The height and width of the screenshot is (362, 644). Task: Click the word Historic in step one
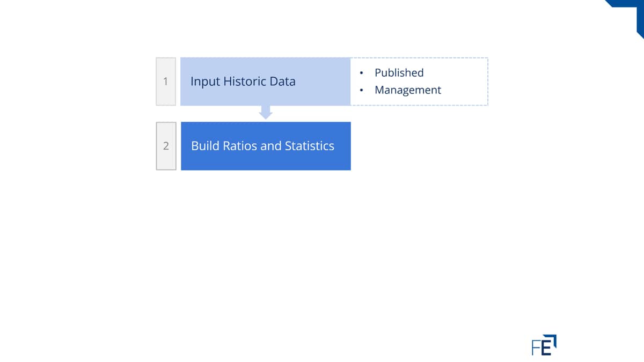click(243, 82)
